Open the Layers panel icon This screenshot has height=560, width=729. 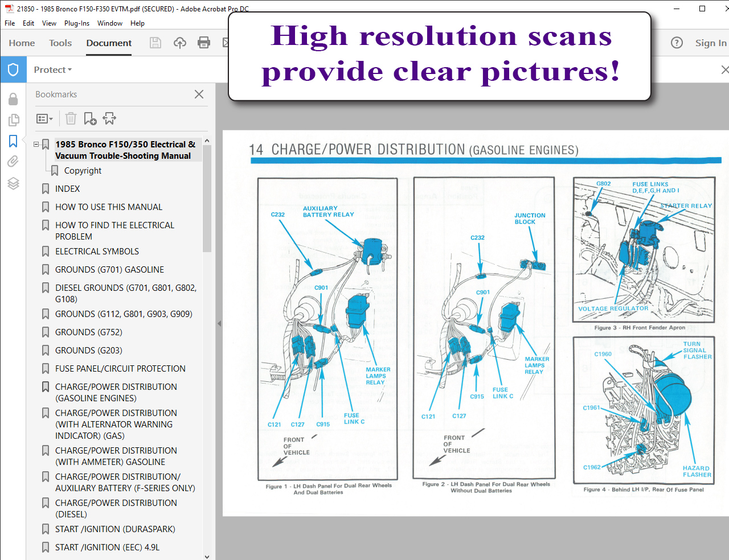pyautogui.click(x=13, y=183)
